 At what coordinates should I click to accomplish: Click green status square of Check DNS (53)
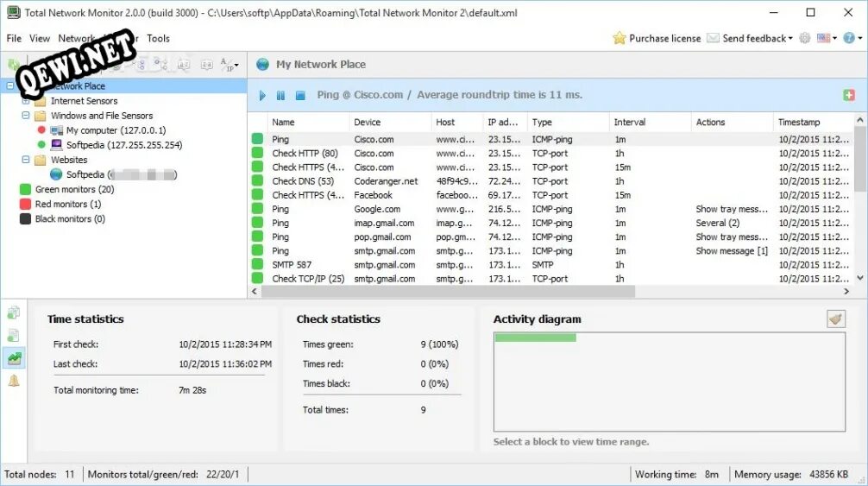257,180
